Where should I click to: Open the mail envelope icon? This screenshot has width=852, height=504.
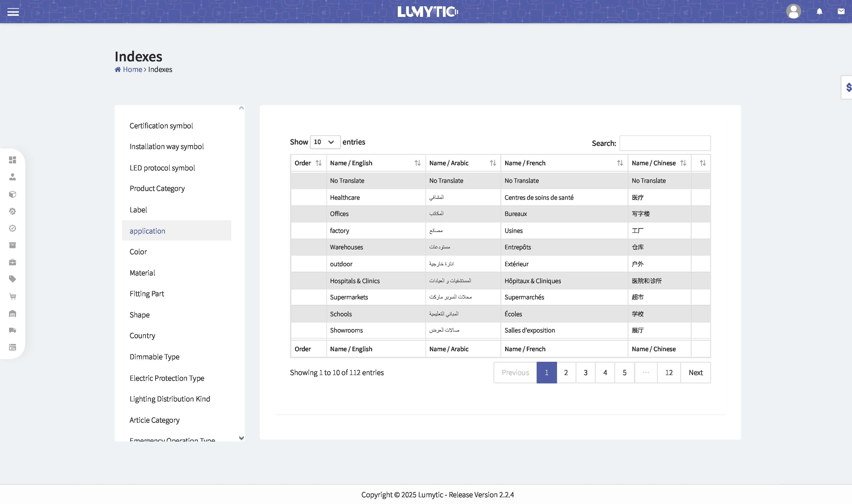click(841, 11)
